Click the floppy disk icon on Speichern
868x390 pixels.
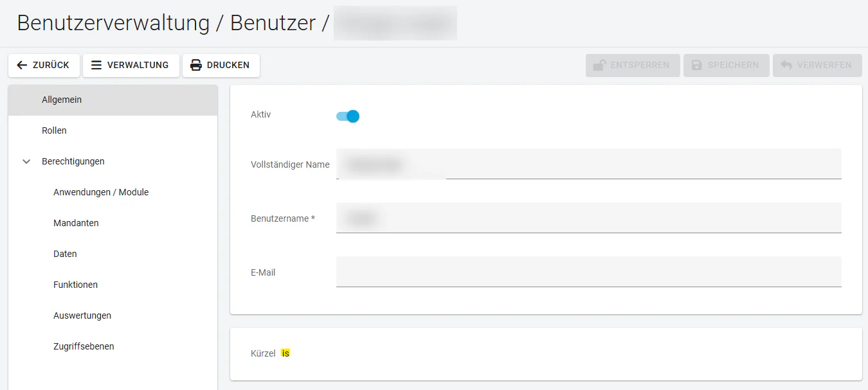click(x=696, y=65)
